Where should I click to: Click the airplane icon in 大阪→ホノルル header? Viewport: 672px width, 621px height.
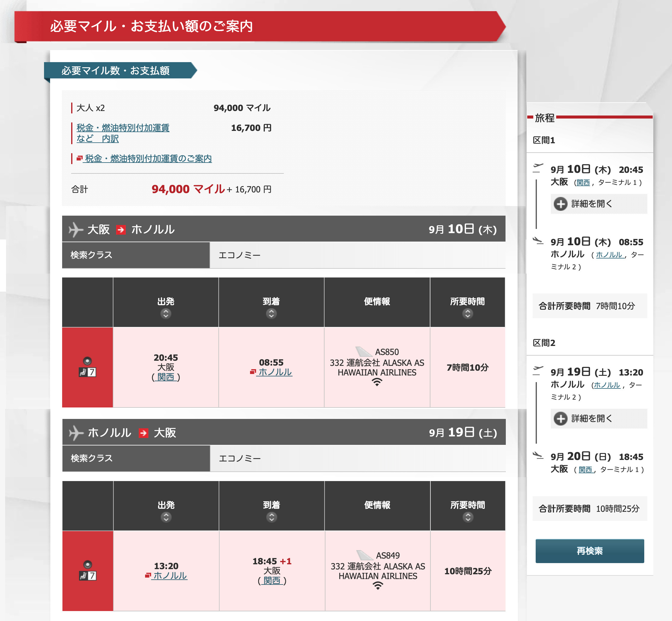(76, 230)
